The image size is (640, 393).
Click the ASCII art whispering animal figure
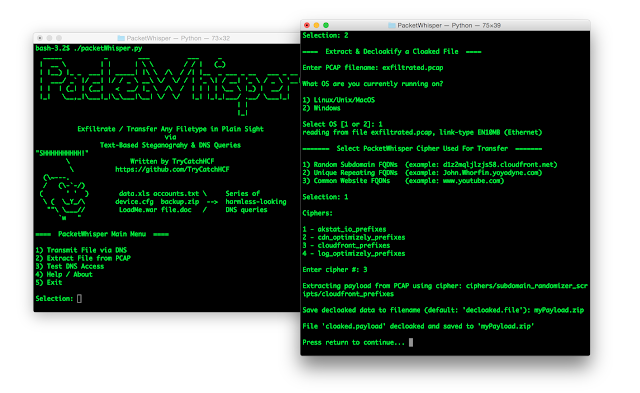(x=64, y=198)
